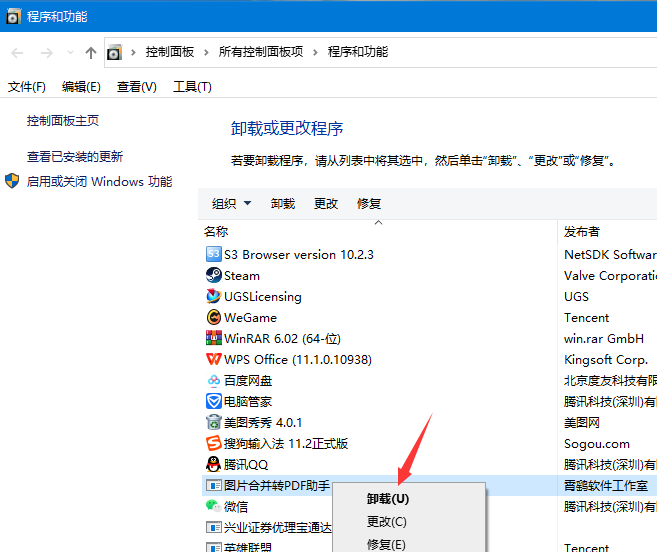Select the 美图秀秀 4.0.1 entry
Viewport: 657px width, 552px height.
coord(263,422)
